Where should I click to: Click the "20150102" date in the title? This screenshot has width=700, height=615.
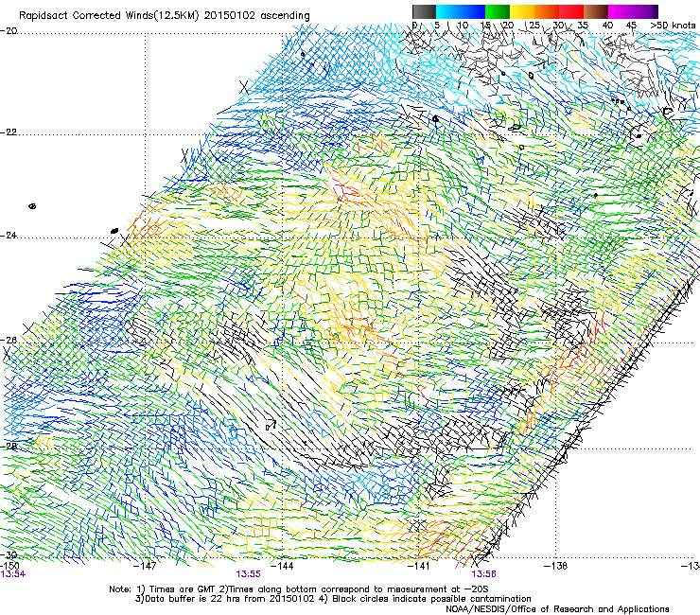click(230, 16)
